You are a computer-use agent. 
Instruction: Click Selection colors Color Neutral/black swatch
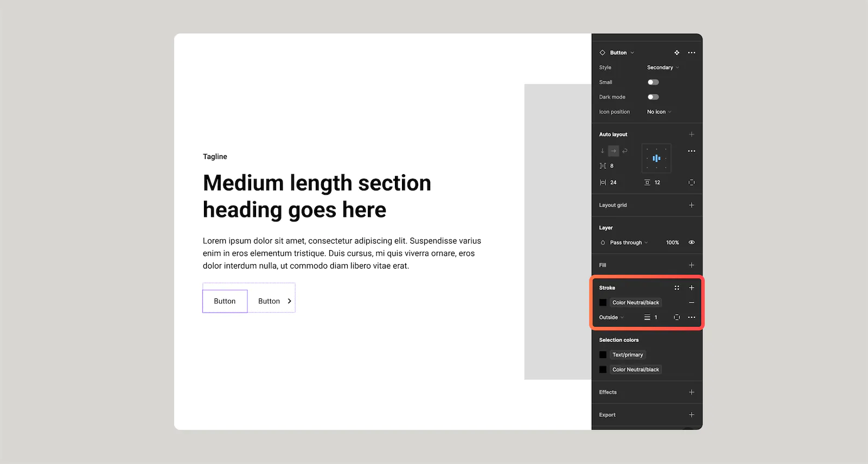point(603,370)
